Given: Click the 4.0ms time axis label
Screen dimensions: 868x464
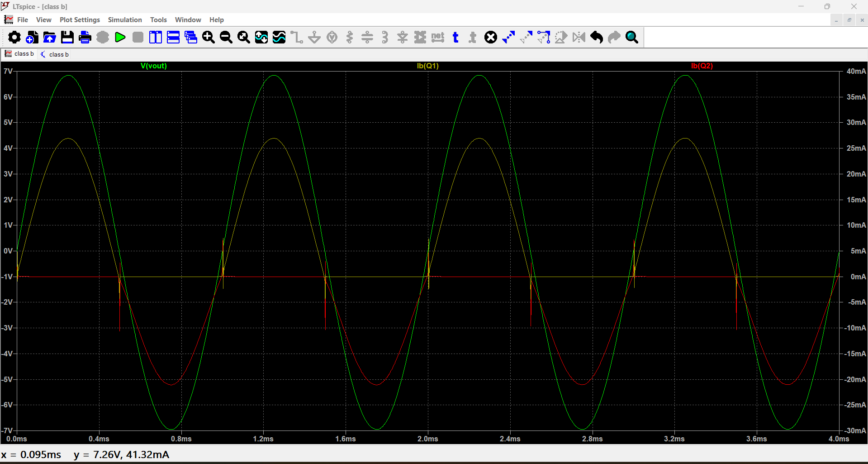Looking at the screenshot, I should coord(839,439).
